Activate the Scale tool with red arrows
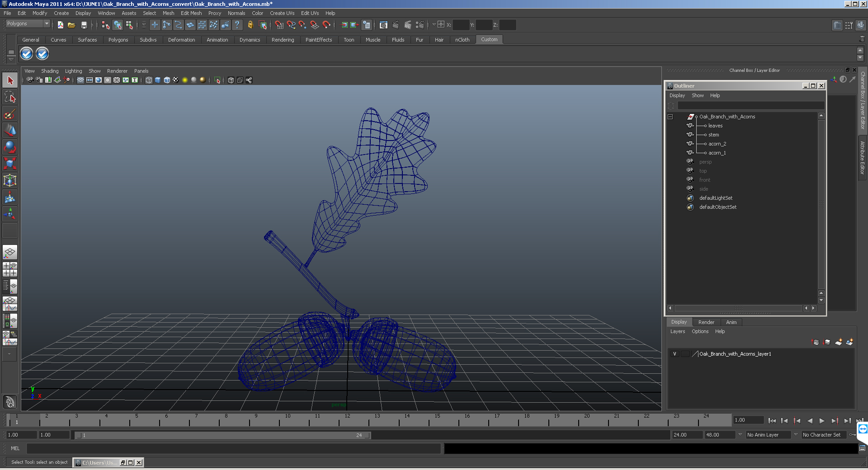 click(x=10, y=163)
